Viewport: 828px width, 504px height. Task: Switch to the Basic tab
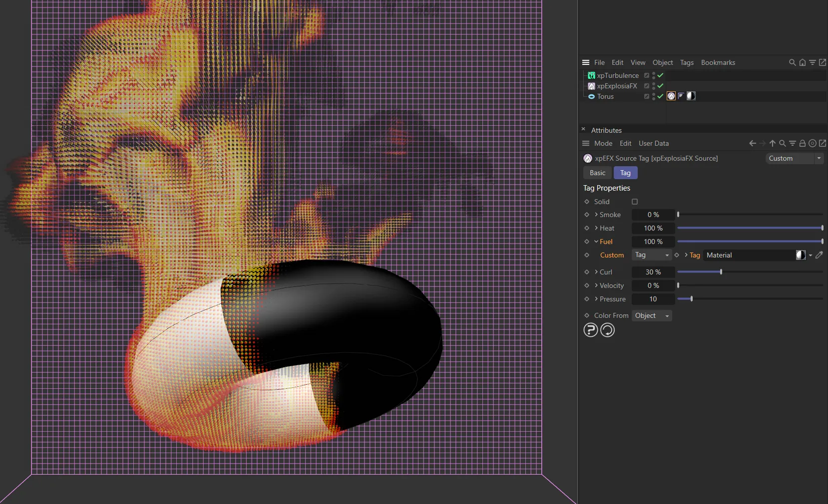[x=597, y=173]
